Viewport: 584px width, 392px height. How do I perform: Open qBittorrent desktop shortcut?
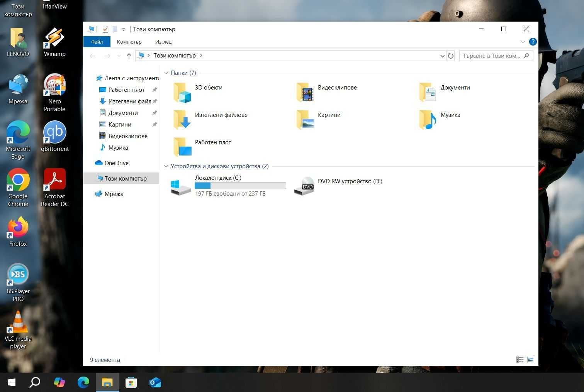55,136
